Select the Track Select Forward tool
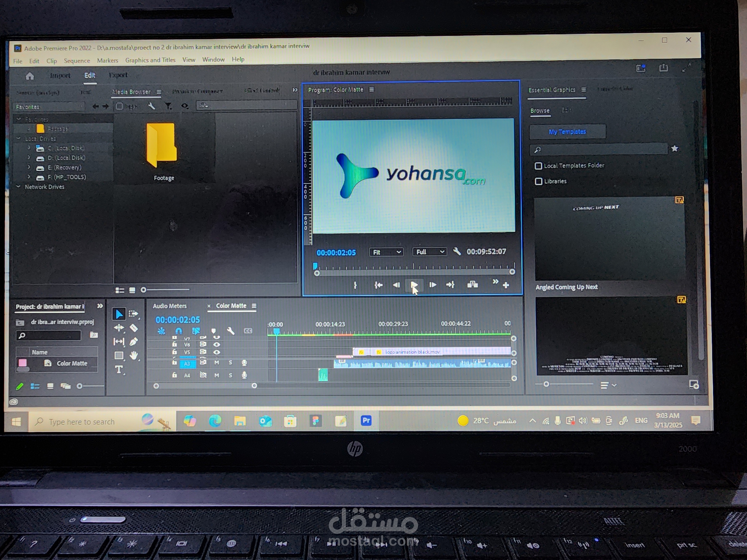This screenshot has height=560, width=747. (134, 314)
